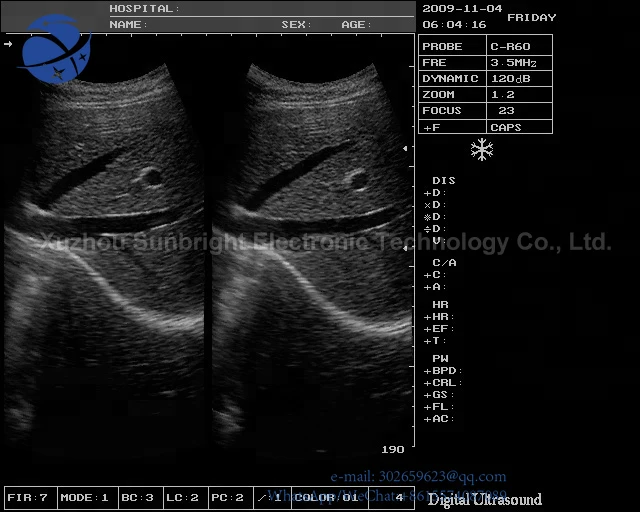The image size is (640, 512).
Task: Click the FRE label cell
Action: click(x=453, y=62)
